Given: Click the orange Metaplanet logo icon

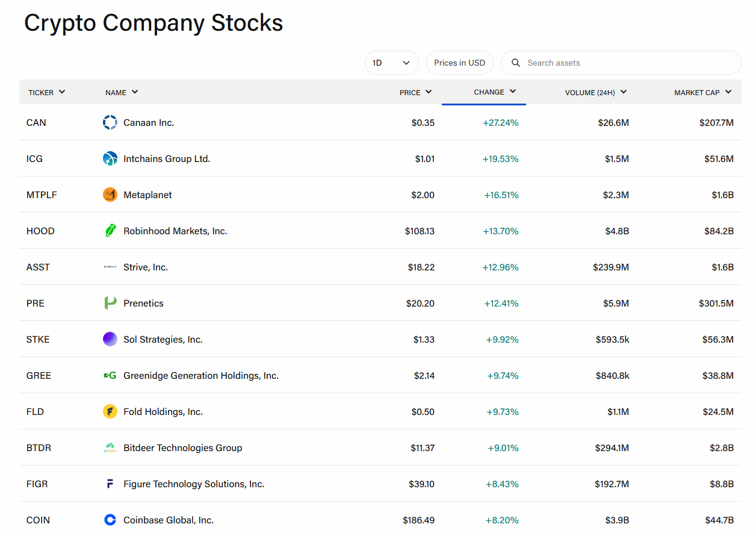Looking at the screenshot, I should pyautogui.click(x=110, y=195).
